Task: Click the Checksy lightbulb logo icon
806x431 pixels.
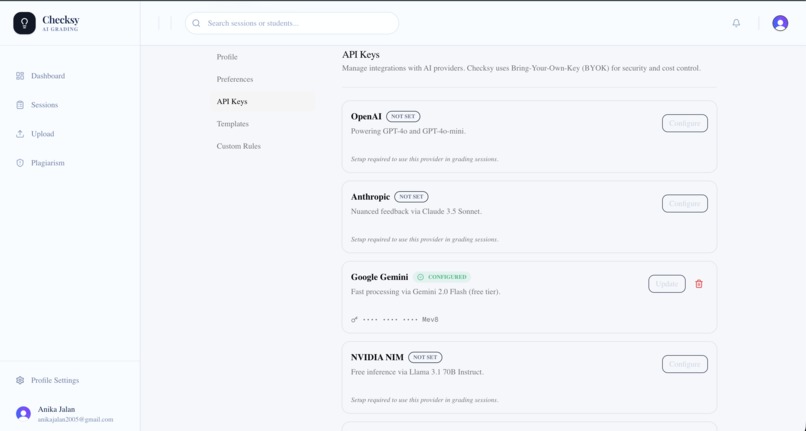Action: coord(24,23)
